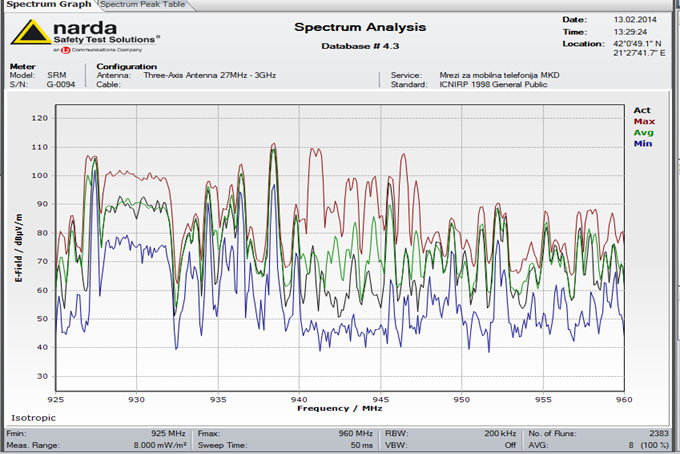Click the Min trace legend label

click(642, 143)
